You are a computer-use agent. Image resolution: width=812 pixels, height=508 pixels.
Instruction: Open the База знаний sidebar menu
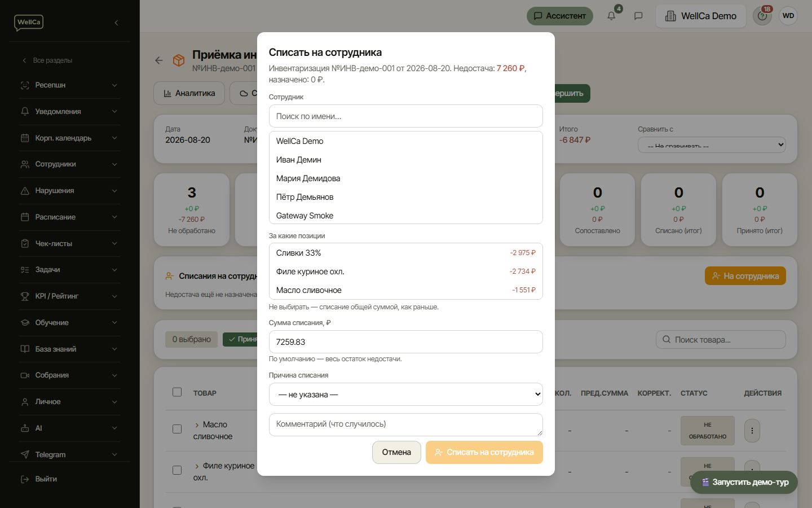click(69, 349)
